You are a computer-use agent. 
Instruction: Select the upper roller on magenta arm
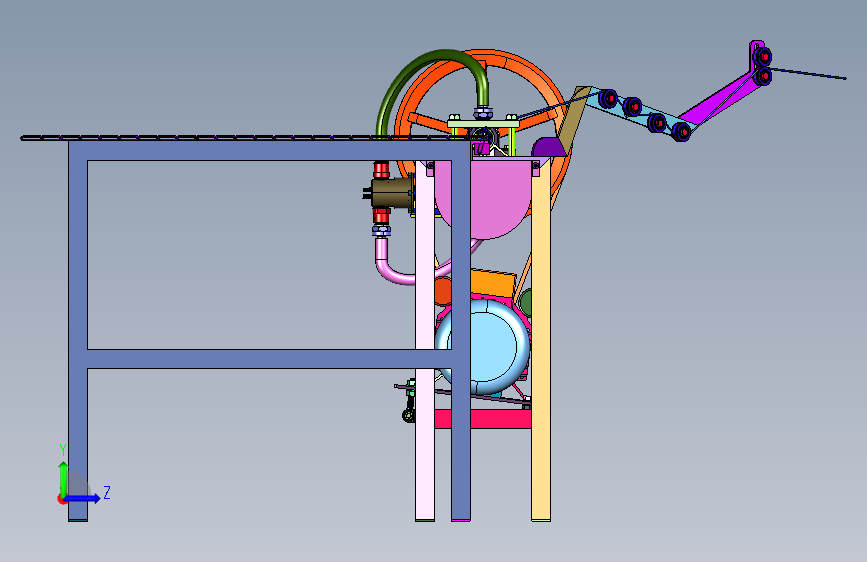[763, 56]
